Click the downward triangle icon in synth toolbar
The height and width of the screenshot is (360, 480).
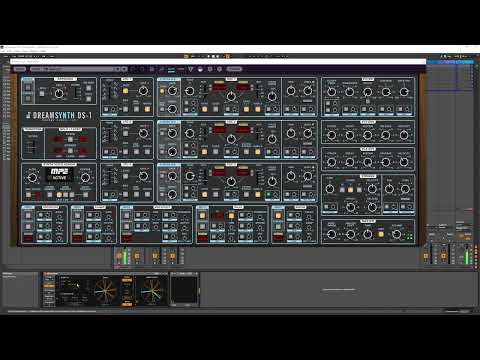click(191, 69)
